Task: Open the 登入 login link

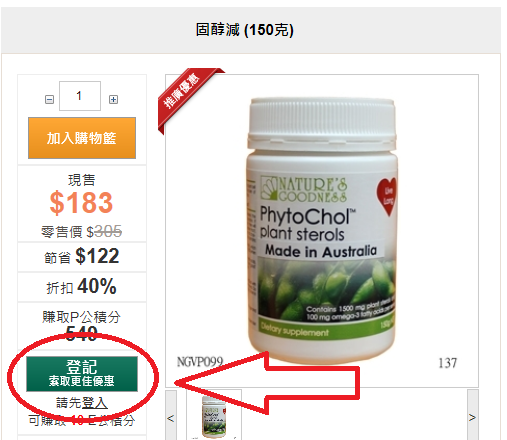Action: click(95, 403)
